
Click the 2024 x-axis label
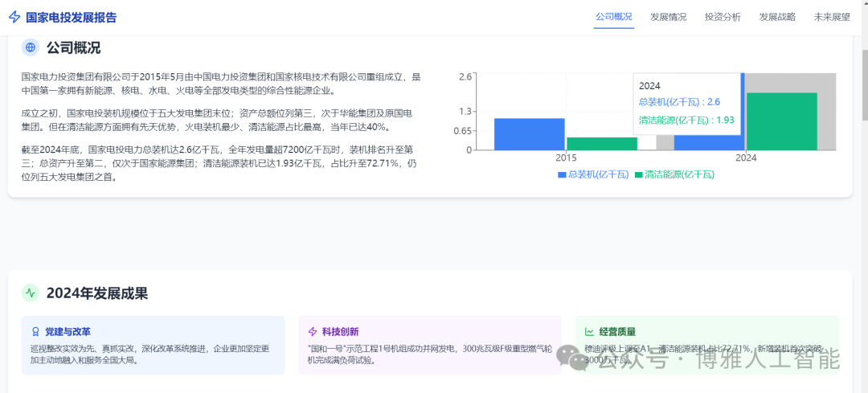(x=746, y=158)
